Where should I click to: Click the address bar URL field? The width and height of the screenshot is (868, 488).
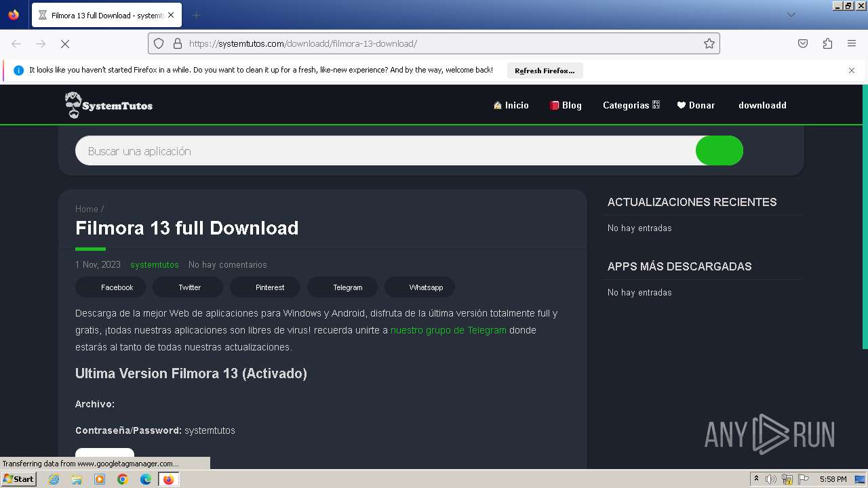coord(434,43)
